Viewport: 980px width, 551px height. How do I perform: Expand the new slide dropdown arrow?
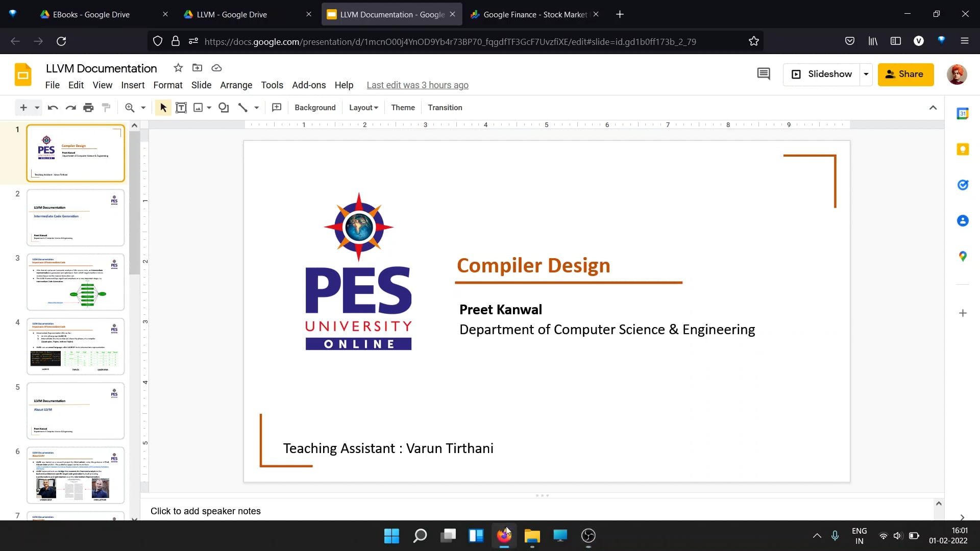37,108
